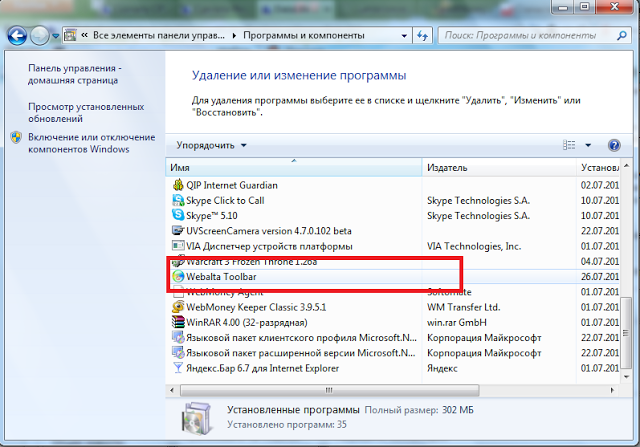Click publisher WM Transfer Ltd.

coord(463,307)
